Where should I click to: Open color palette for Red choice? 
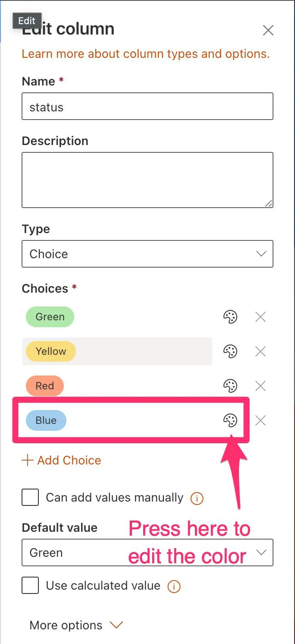coord(230,385)
